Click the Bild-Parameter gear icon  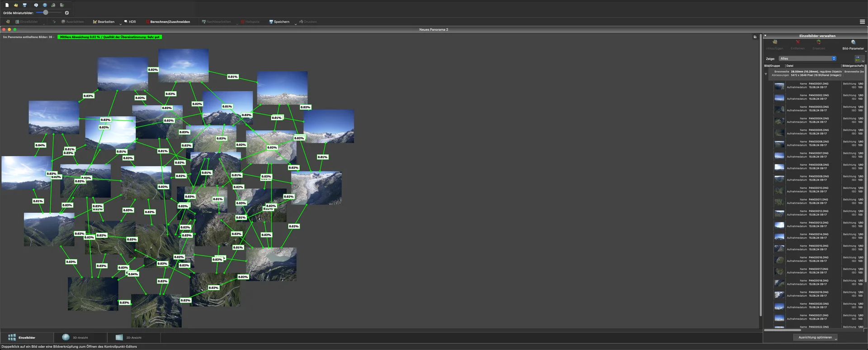[x=853, y=42]
